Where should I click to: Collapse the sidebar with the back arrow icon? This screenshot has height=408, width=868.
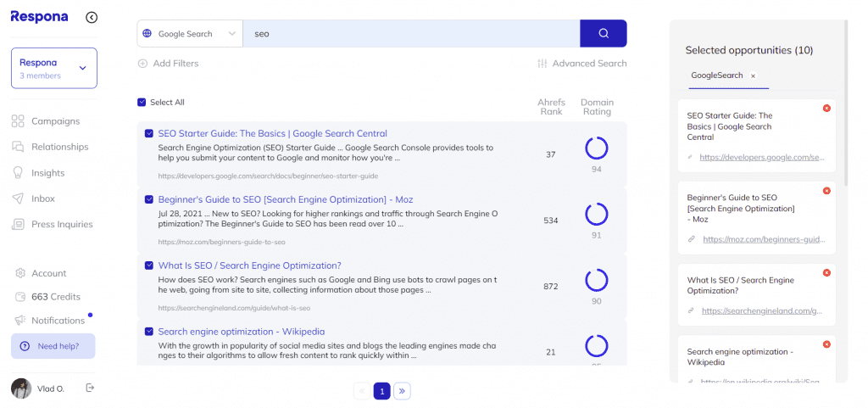click(x=92, y=18)
